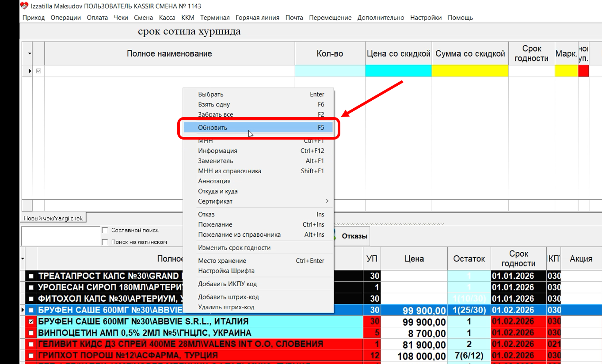Screen dimensions: 602x364
Task: Select Место хранение in the context menu
Action: coord(258,261)
